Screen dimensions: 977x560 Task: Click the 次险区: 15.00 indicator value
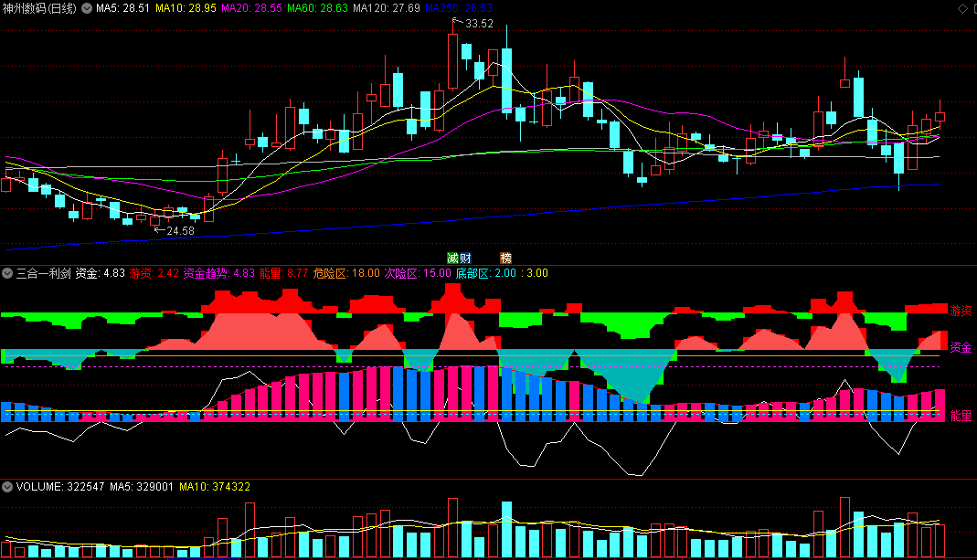[x=418, y=273]
